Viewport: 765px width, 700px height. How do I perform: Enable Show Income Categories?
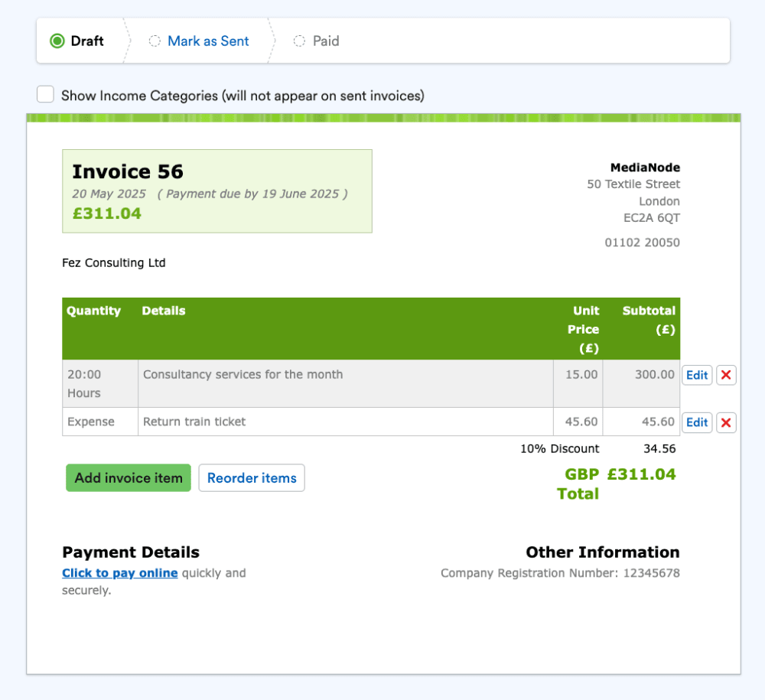tap(45, 94)
